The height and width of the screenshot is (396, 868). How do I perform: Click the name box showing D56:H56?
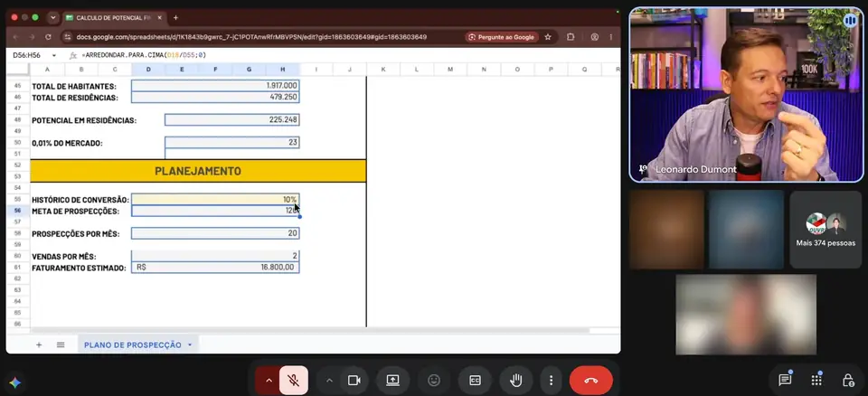(29, 55)
